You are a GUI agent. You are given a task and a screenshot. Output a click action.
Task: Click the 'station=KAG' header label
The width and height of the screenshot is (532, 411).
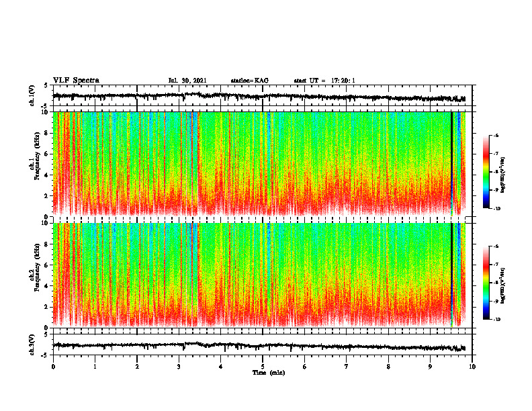click(x=249, y=81)
